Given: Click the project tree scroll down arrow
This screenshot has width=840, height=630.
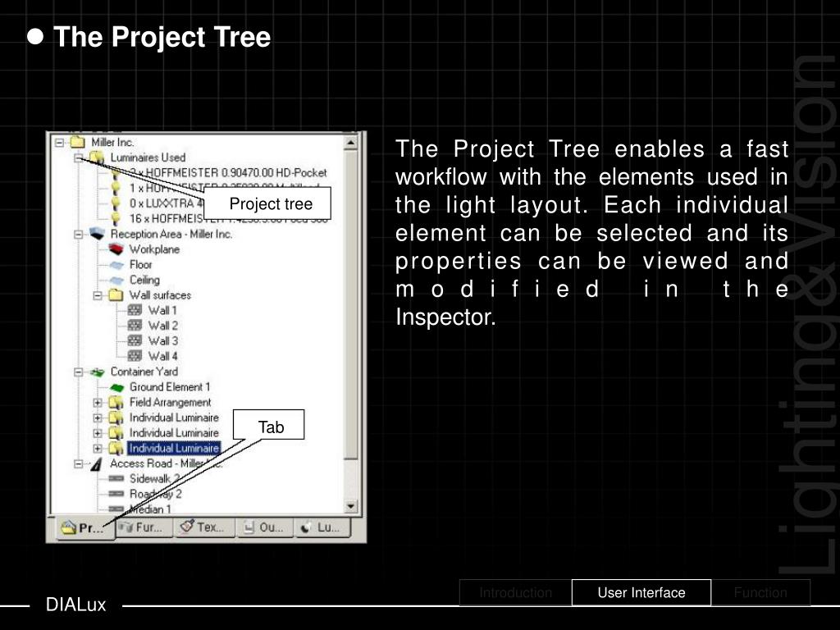Looking at the screenshot, I should click(x=350, y=505).
